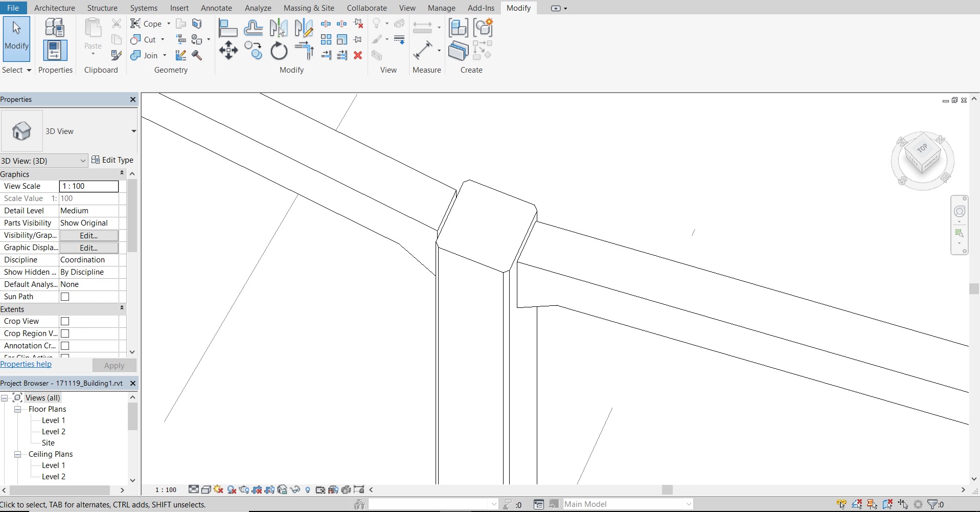Click the Delete red X icon
This screenshot has width=980, height=512.
click(358, 56)
